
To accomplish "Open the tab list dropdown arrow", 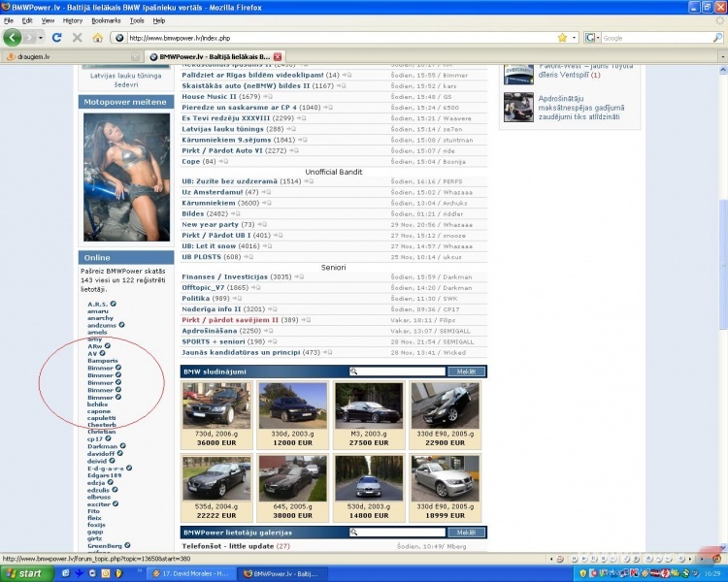I will [722, 56].
